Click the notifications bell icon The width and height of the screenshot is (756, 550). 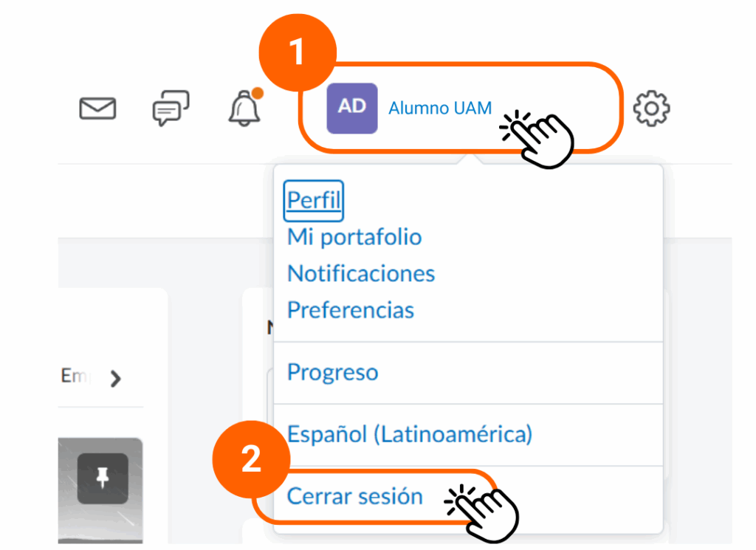tap(244, 109)
